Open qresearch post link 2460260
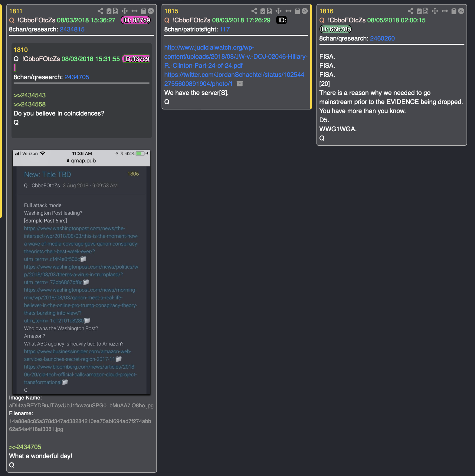This screenshot has width=475, height=476. pos(382,38)
